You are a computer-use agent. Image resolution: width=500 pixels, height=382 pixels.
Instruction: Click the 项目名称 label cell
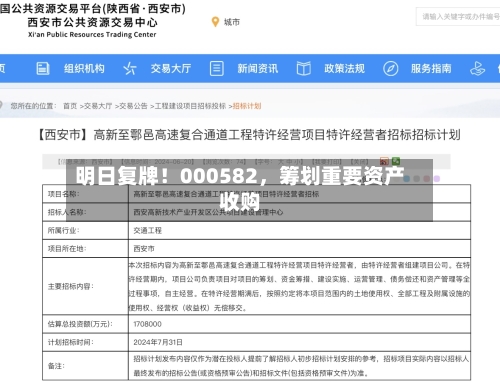coord(86,194)
